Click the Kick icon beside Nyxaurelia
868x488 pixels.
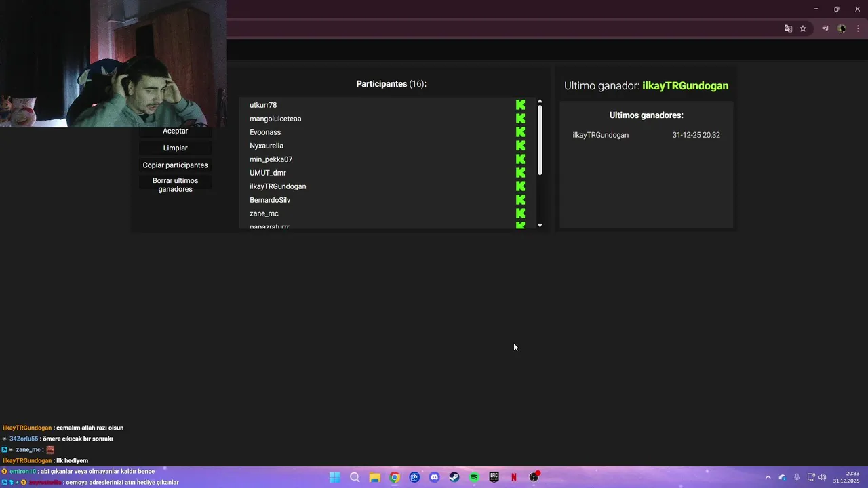520,146
